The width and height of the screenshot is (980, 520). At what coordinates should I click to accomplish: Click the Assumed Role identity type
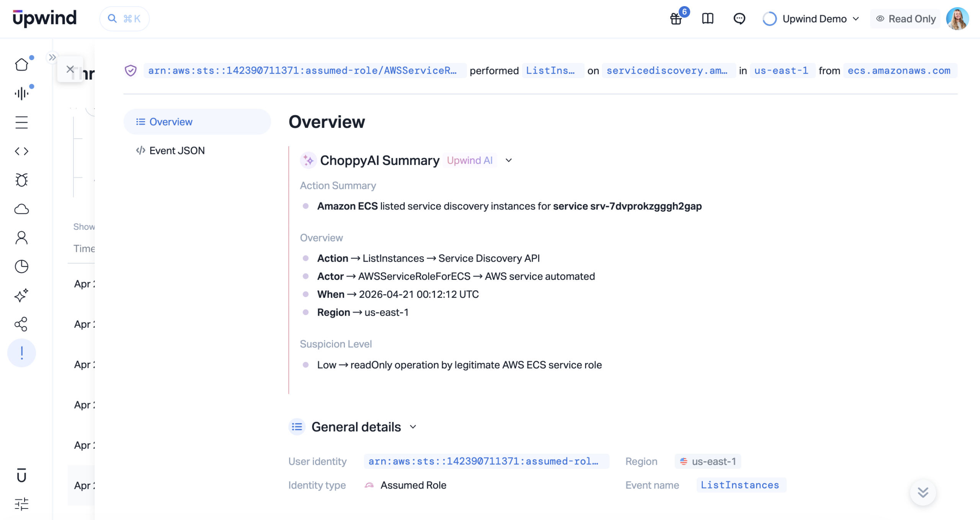(x=406, y=485)
